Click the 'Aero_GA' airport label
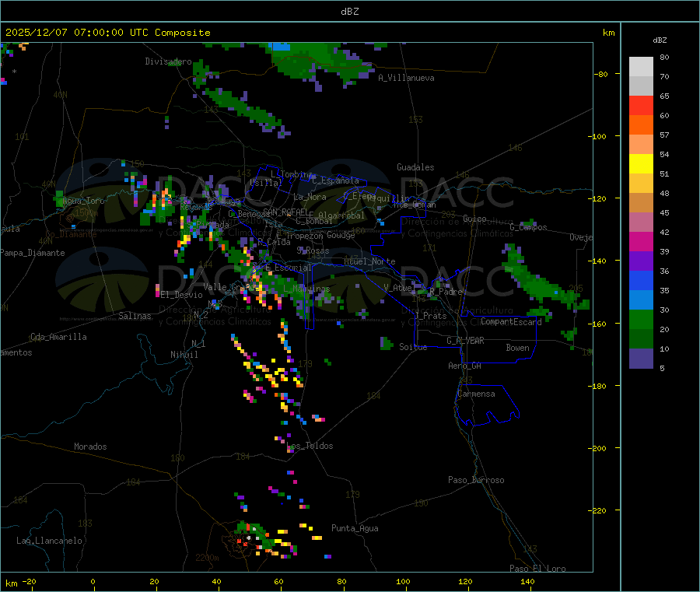The height and width of the screenshot is (592, 700). coord(465,366)
